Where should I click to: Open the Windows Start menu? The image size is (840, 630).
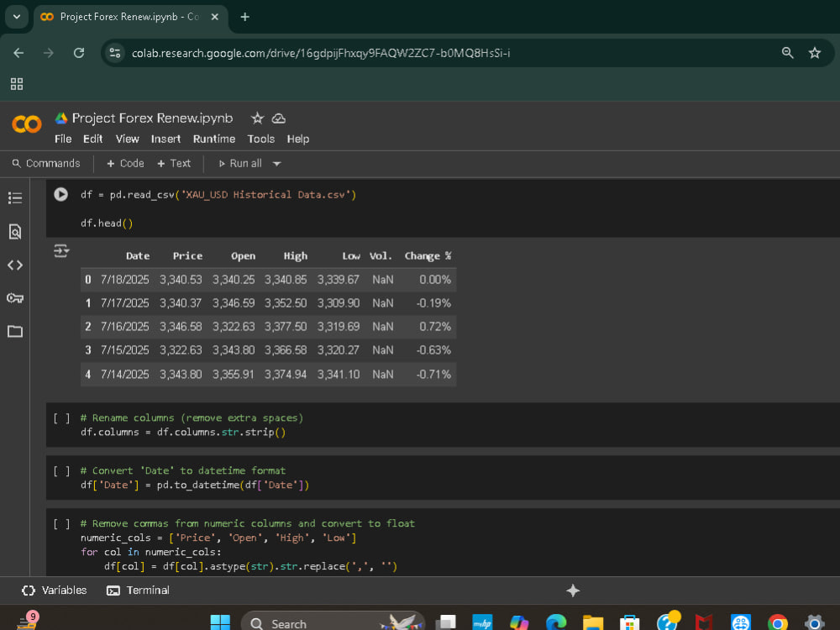tap(220, 622)
